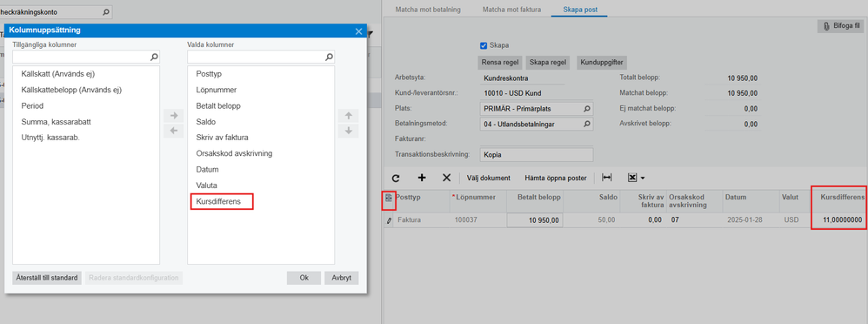Refresh the grid with reload icon
Image resolution: width=868 pixels, height=324 pixels.
395,178
